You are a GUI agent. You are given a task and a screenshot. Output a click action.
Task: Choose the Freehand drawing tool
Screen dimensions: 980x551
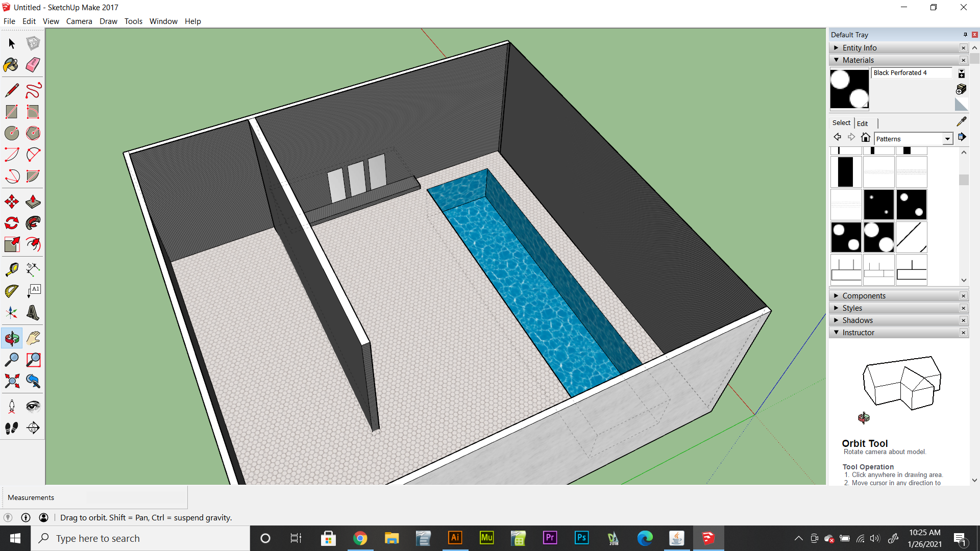[x=33, y=90]
